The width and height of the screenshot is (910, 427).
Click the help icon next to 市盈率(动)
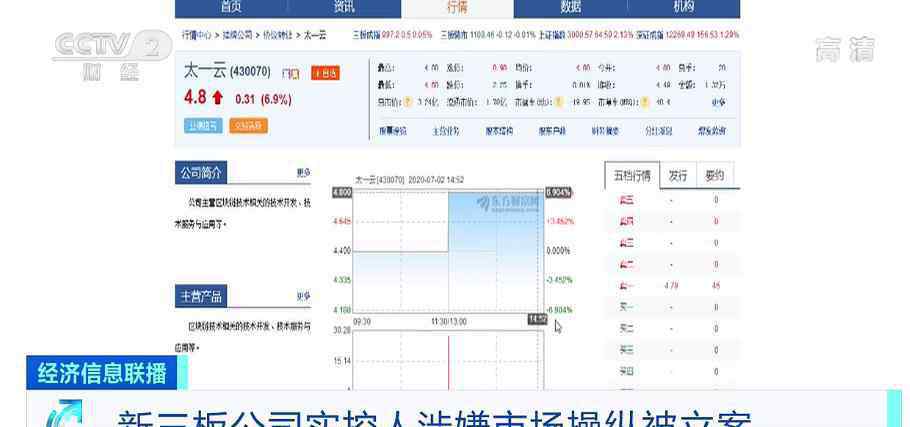point(558,102)
